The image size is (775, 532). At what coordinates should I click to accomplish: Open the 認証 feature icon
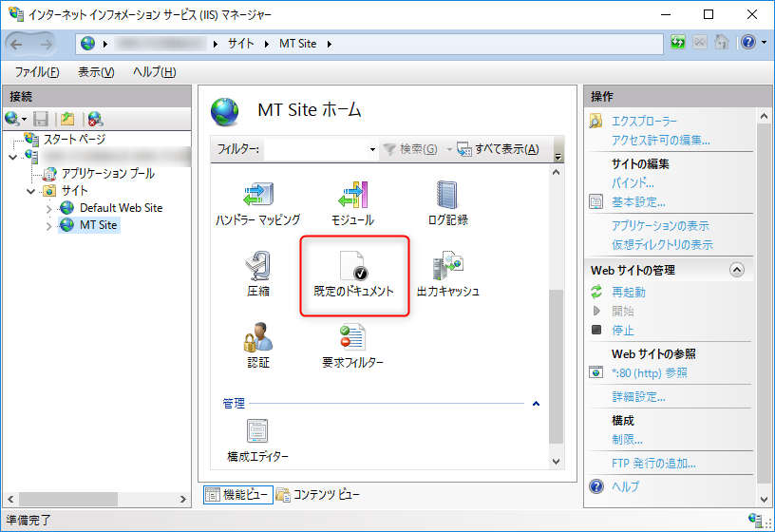tap(257, 344)
